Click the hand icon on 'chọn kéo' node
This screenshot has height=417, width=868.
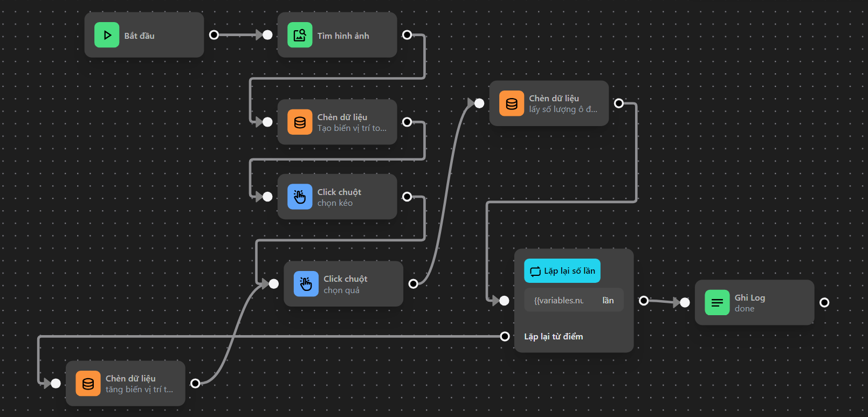coord(300,197)
